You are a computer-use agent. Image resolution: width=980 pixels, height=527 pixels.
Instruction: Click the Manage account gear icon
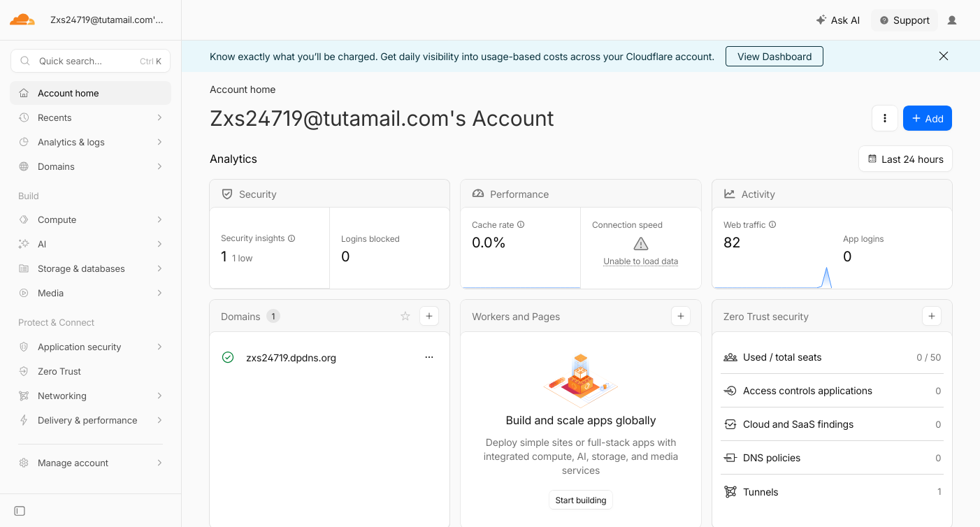coord(24,463)
